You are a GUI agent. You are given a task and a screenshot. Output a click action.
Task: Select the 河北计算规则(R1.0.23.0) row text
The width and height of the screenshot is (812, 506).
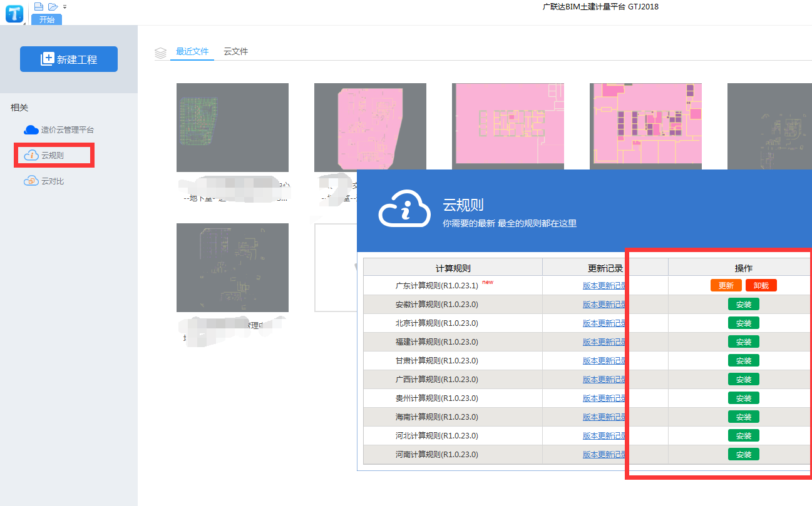(437, 436)
